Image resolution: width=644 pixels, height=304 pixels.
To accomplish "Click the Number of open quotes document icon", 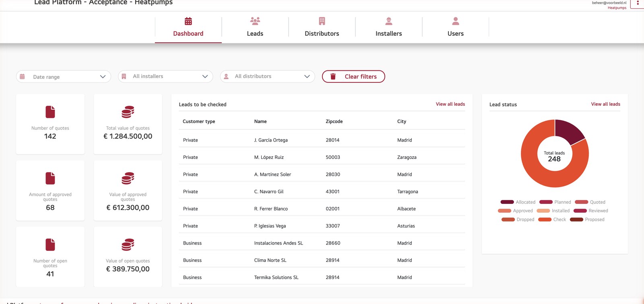I will [50, 244].
